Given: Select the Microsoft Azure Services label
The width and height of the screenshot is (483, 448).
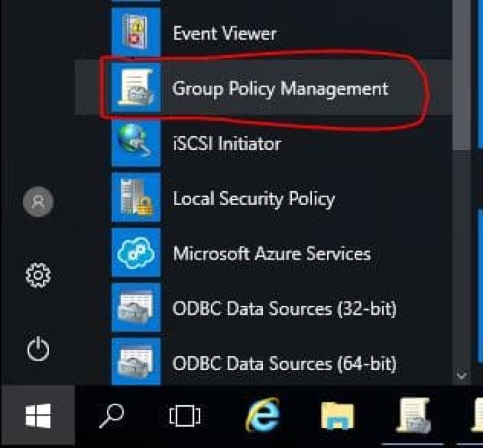Looking at the screenshot, I should click(x=272, y=253).
